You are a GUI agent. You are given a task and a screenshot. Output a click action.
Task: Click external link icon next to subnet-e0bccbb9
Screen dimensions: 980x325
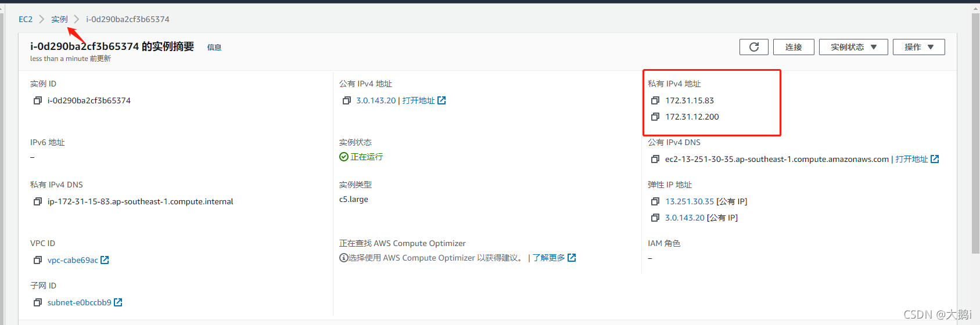[118, 302]
